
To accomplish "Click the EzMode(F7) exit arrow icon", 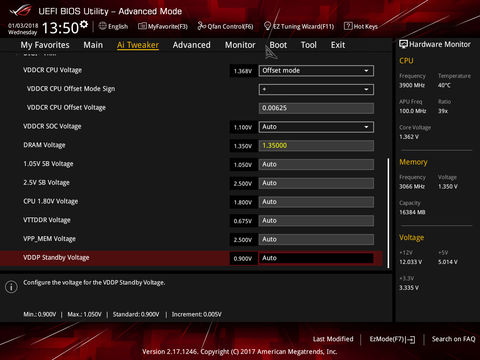I will pyautogui.click(x=411, y=340).
